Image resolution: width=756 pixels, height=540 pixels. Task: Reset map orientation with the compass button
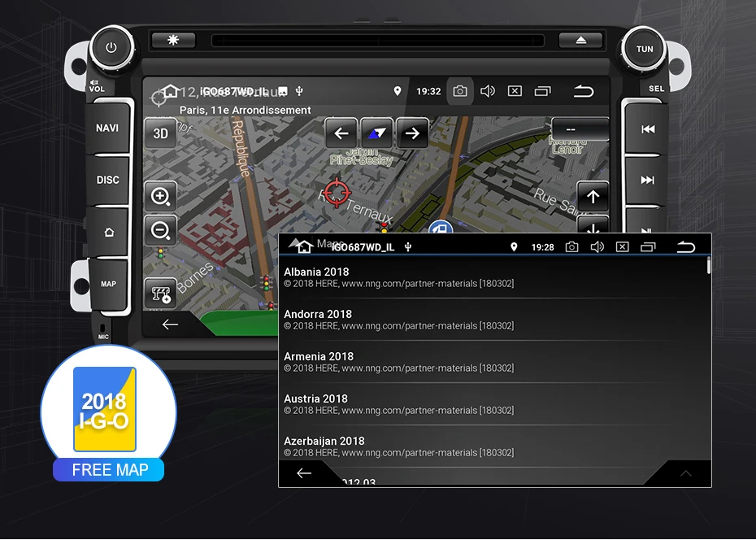(376, 133)
